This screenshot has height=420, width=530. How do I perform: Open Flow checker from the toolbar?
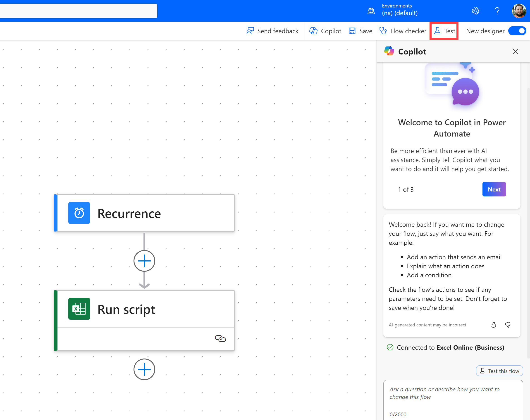[x=403, y=31]
